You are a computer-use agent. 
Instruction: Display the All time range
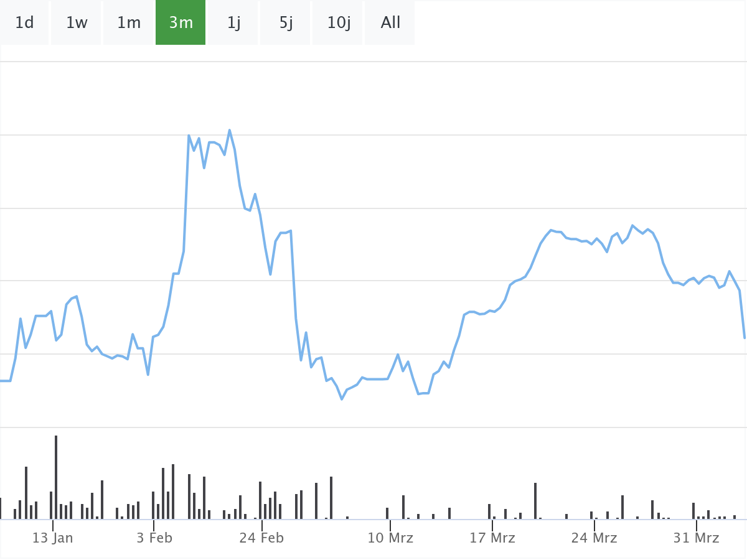[390, 23]
